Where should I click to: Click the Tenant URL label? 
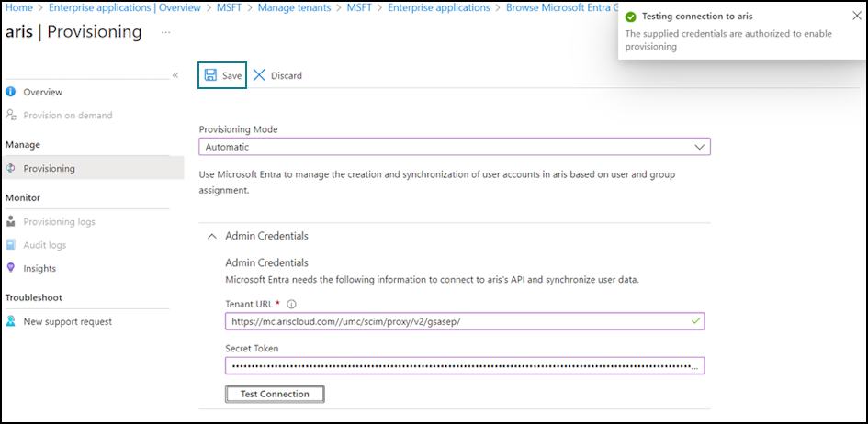249,304
